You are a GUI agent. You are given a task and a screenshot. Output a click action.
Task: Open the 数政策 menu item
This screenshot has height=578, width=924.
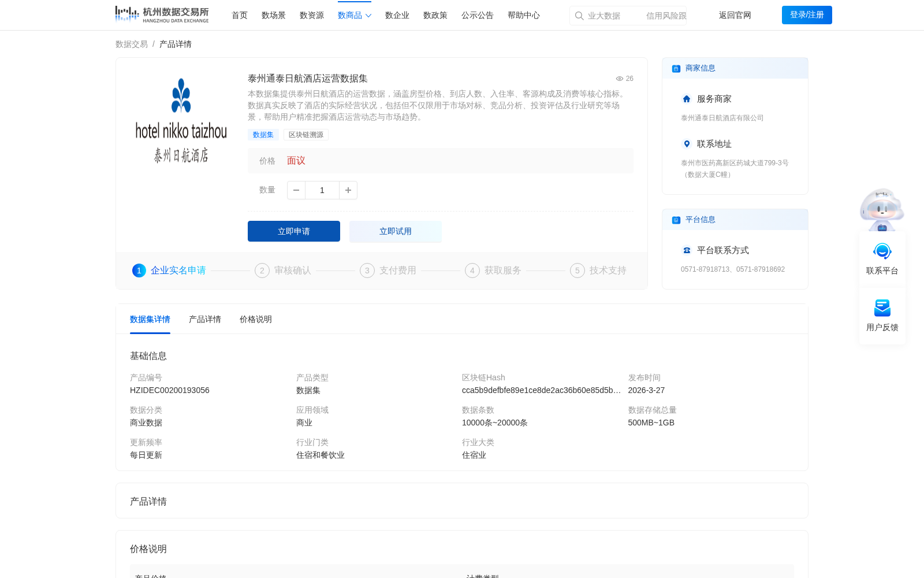pyautogui.click(x=435, y=16)
